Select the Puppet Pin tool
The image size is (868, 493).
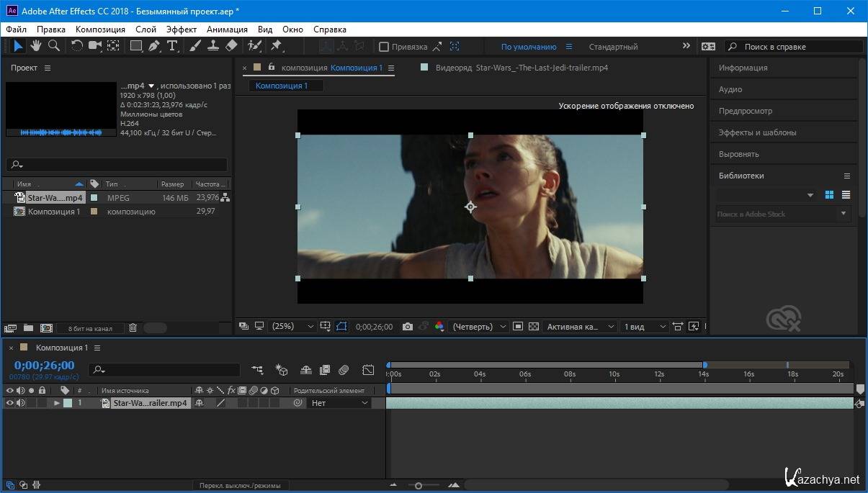(276, 46)
